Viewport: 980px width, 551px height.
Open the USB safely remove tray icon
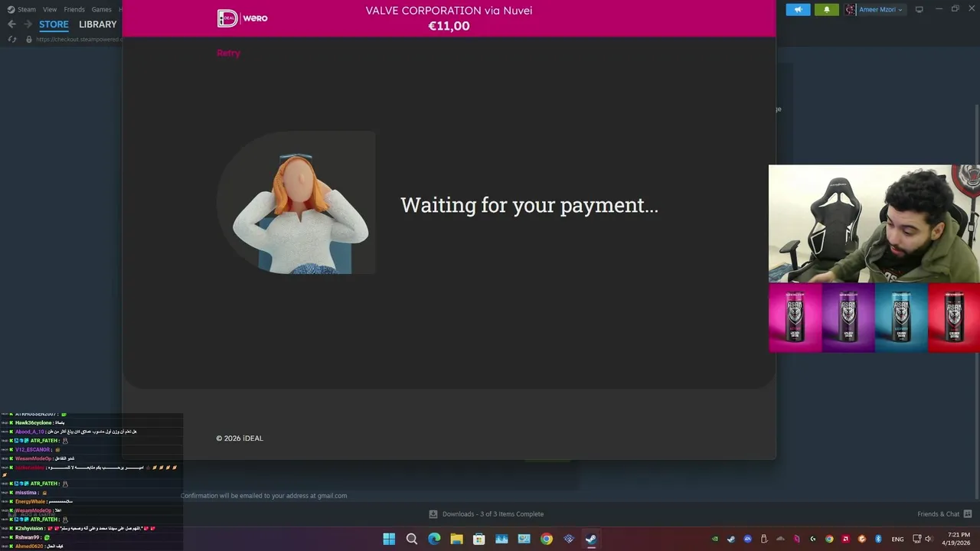point(764,539)
